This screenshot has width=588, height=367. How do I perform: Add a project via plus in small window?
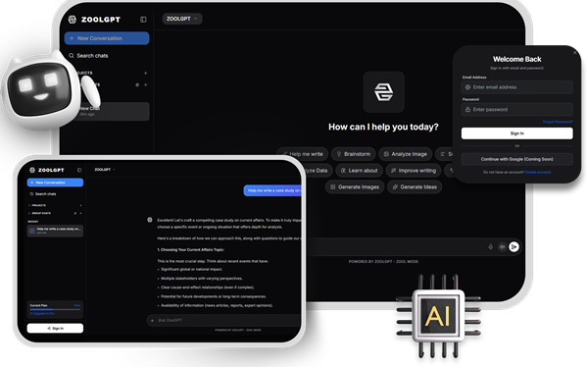click(x=80, y=205)
